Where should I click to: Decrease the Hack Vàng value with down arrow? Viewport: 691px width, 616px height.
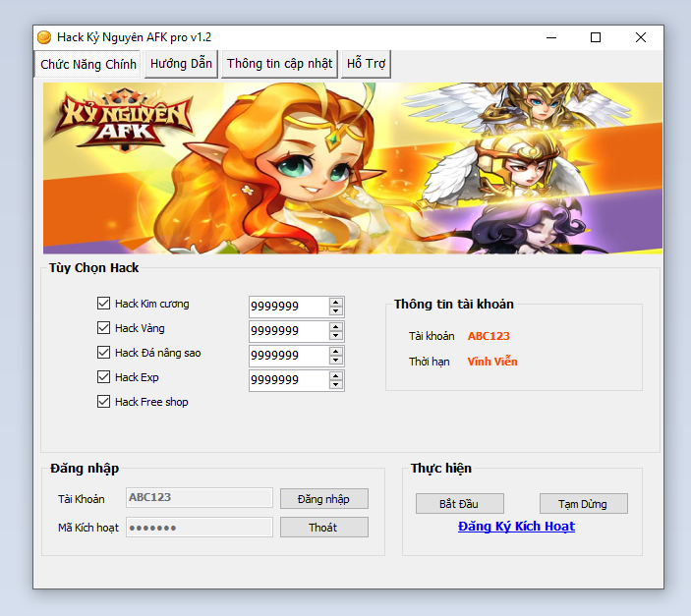click(336, 336)
